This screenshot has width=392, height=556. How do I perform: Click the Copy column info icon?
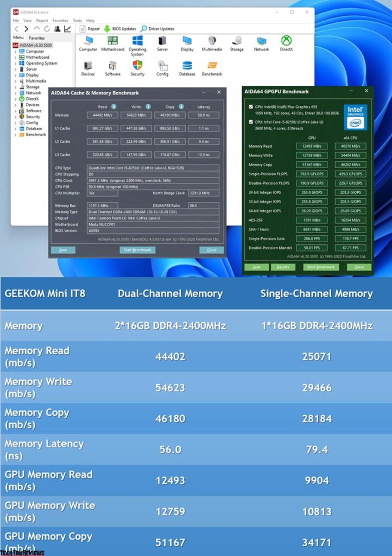181,106
